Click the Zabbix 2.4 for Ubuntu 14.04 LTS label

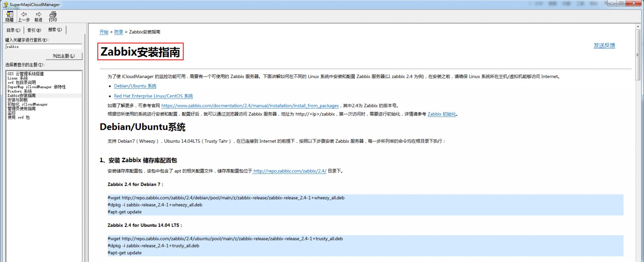[145, 225]
